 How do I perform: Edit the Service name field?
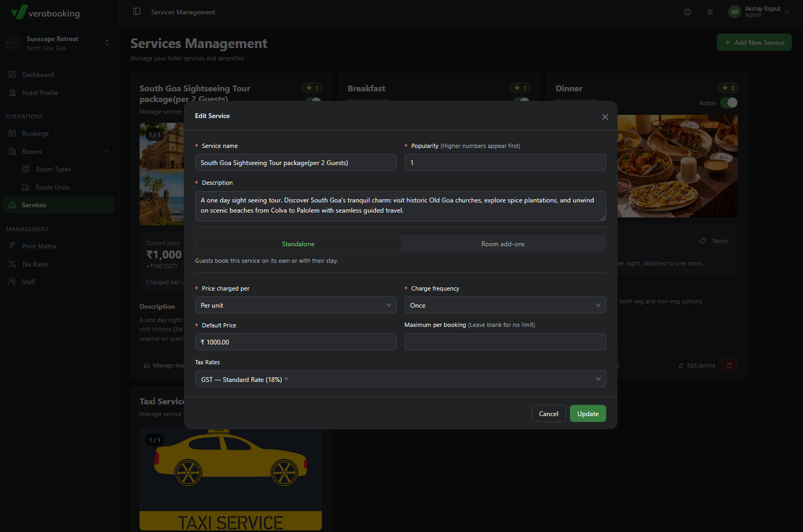(x=296, y=162)
